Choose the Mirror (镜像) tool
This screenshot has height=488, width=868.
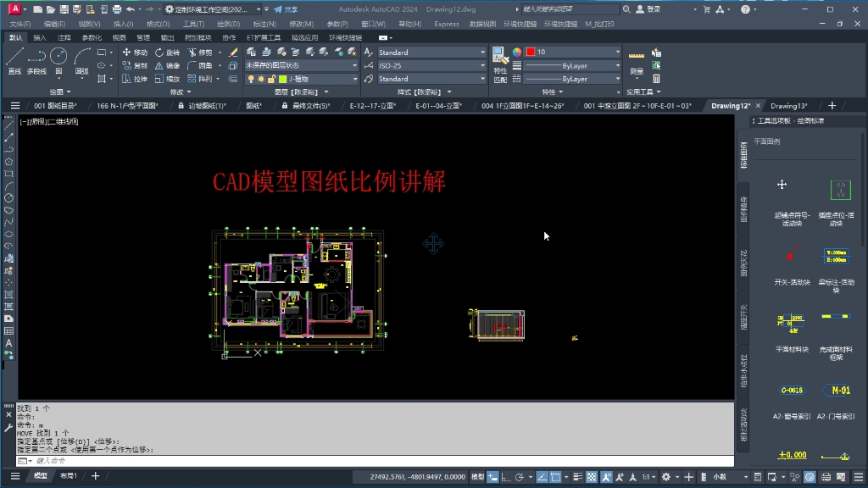pos(169,65)
